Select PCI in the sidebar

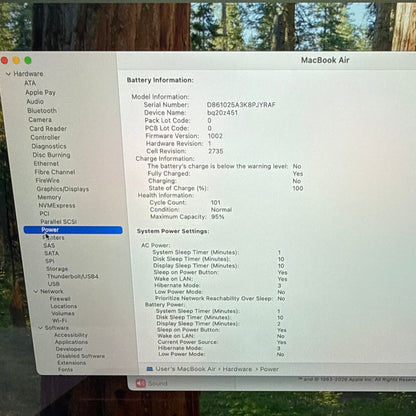point(44,213)
